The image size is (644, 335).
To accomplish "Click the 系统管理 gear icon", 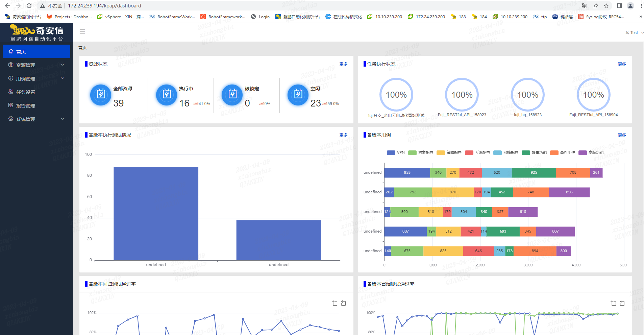I will (11, 119).
